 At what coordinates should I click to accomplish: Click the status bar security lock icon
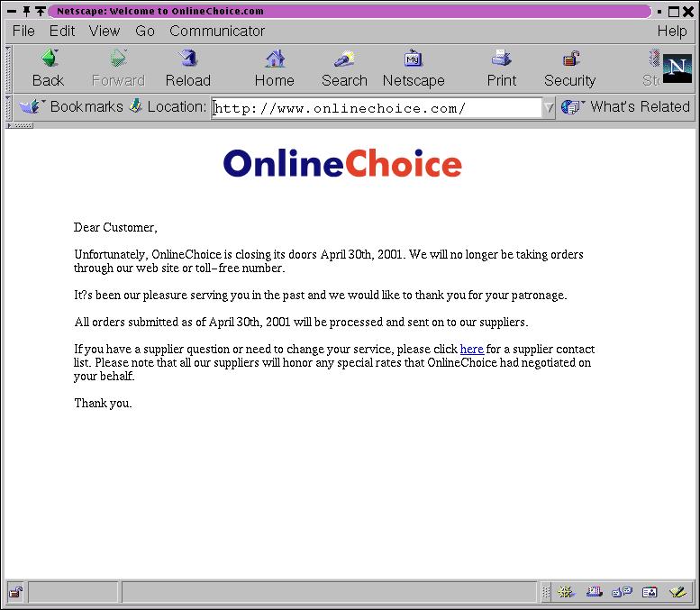(16, 593)
